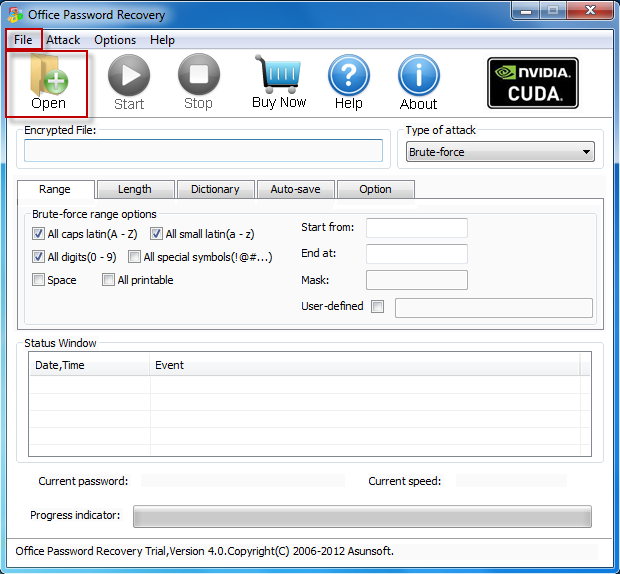Open the Options menu

point(115,40)
